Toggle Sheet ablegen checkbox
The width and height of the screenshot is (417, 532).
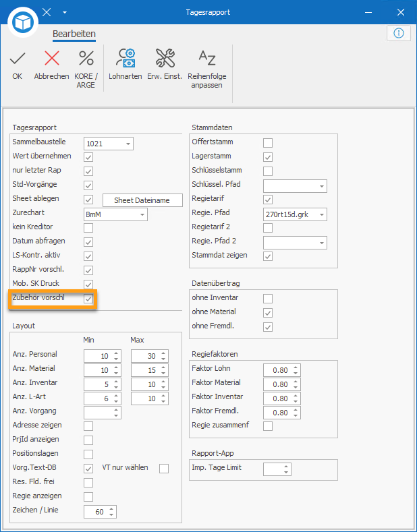[x=88, y=200]
